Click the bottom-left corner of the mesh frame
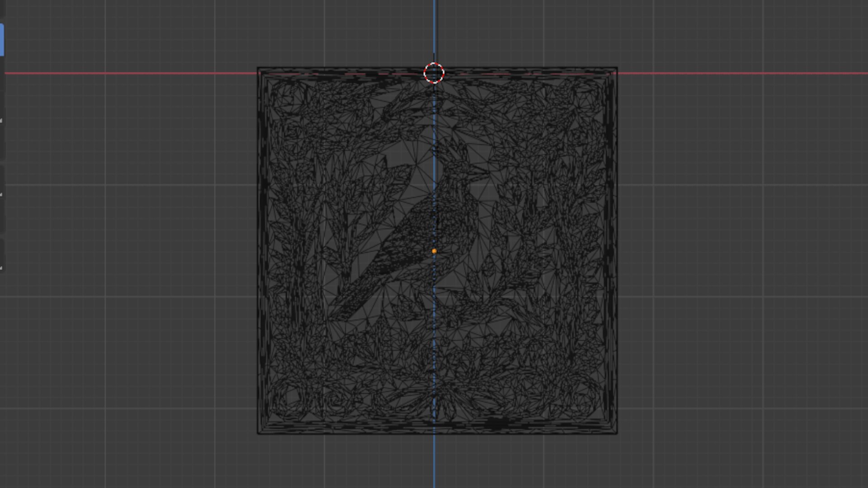The width and height of the screenshot is (868, 488). 258,433
